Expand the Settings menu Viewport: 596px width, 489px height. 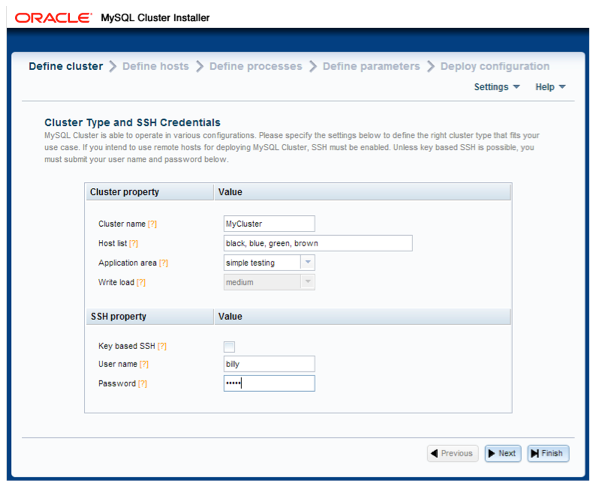496,87
